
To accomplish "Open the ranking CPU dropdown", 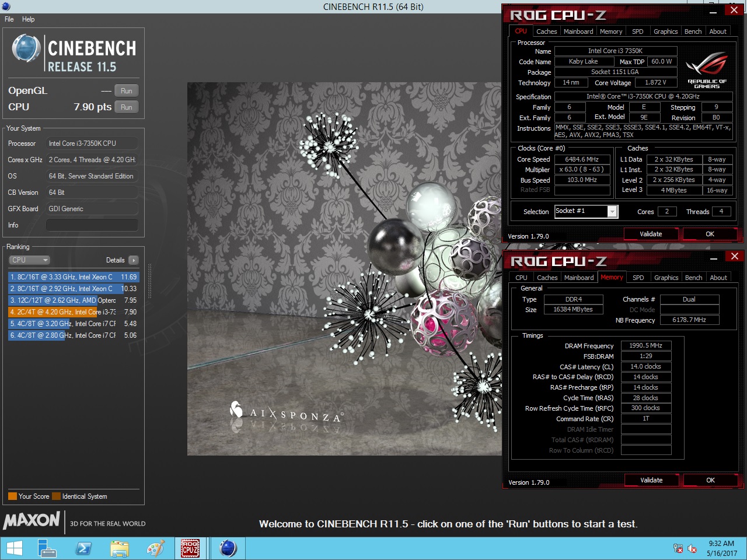I will (x=29, y=260).
